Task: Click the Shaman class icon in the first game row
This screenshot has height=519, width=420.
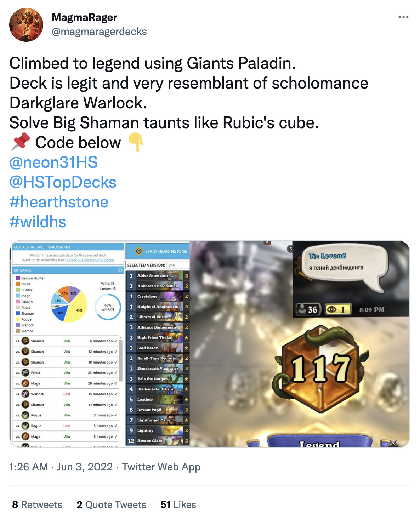Action: tap(25, 341)
